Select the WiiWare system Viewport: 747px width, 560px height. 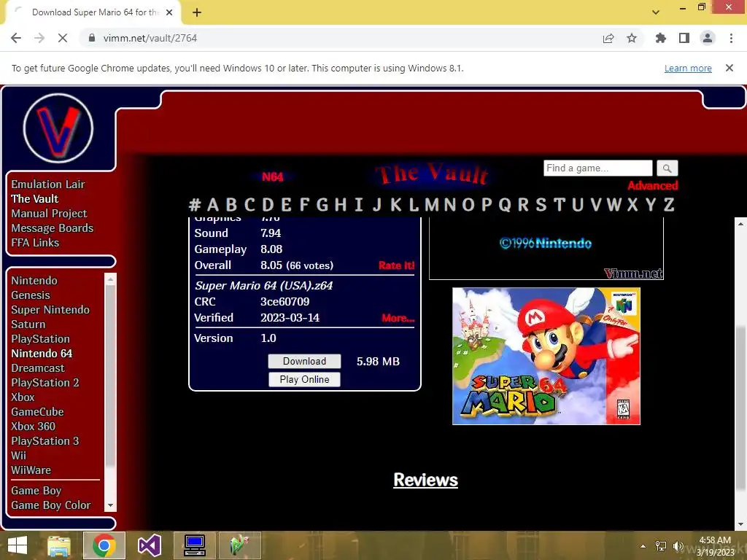[x=31, y=470]
